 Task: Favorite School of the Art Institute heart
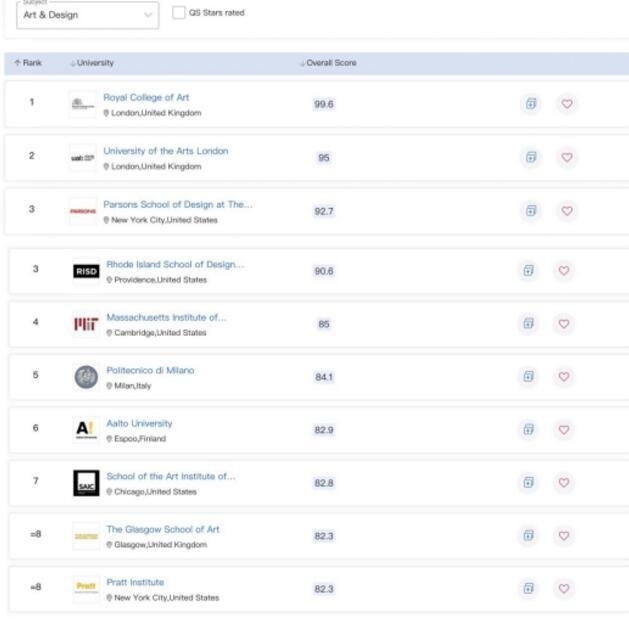[x=564, y=482]
